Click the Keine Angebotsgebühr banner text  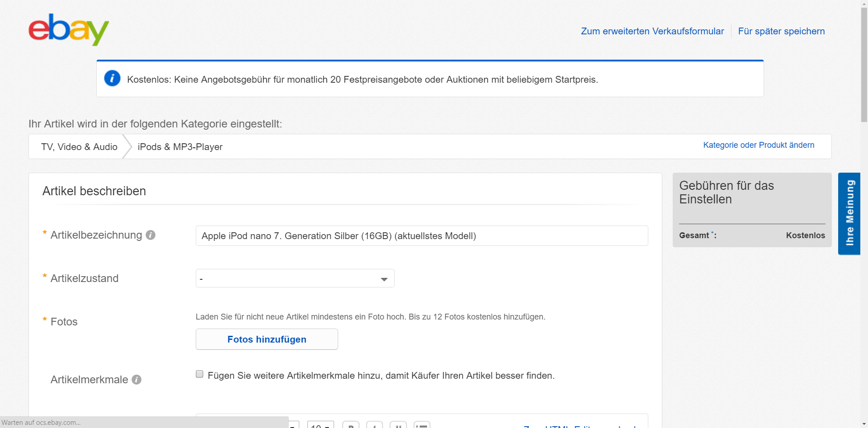363,80
